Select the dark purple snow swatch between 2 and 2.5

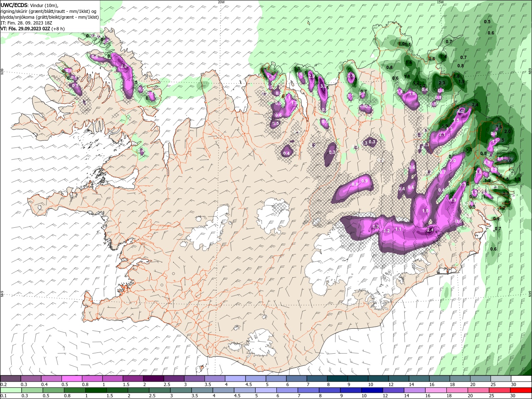coord(153,379)
